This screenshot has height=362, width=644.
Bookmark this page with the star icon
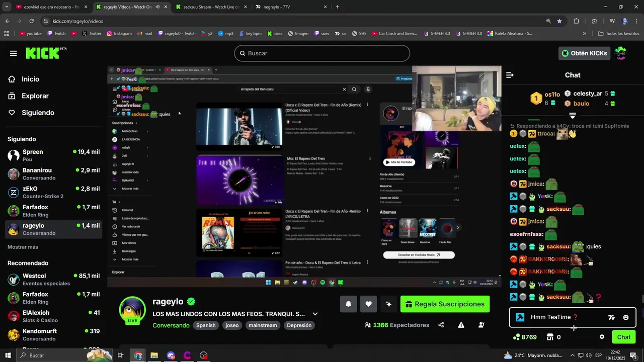tap(559, 21)
